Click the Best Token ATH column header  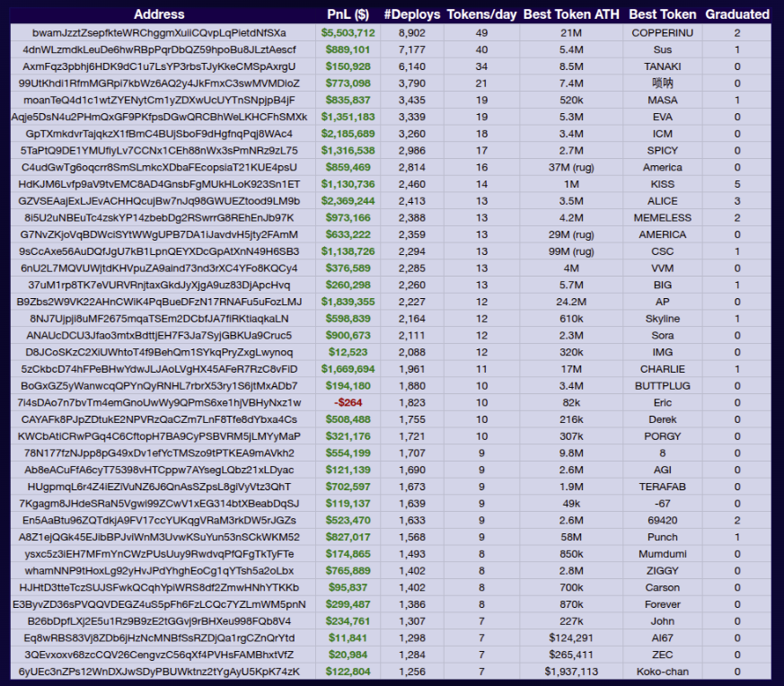point(571,14)
